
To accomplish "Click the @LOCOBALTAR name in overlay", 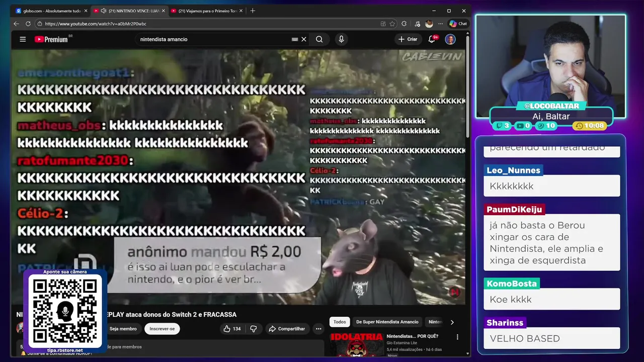I will [551, 106].
